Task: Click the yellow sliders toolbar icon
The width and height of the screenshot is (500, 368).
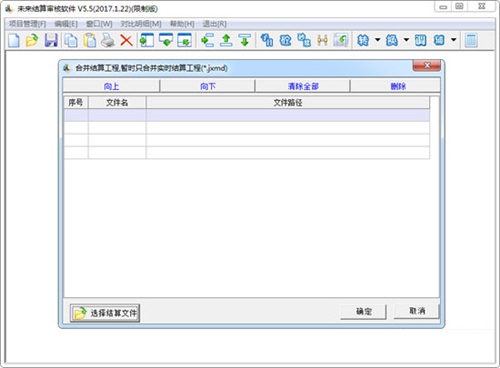Action: click(x=322, y=40)
